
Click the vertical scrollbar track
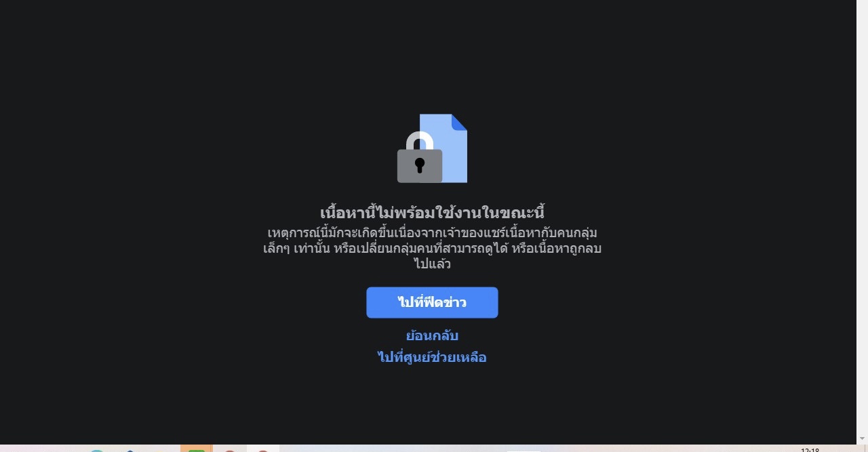862,217
